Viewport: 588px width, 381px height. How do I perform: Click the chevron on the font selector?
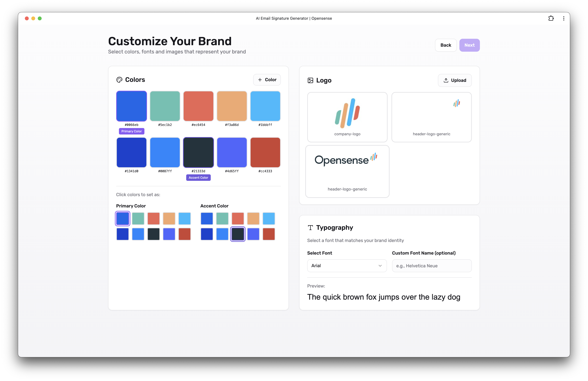380,266
